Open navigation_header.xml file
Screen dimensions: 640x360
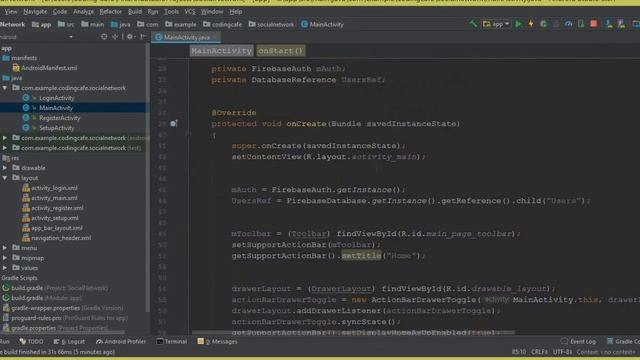57,238
